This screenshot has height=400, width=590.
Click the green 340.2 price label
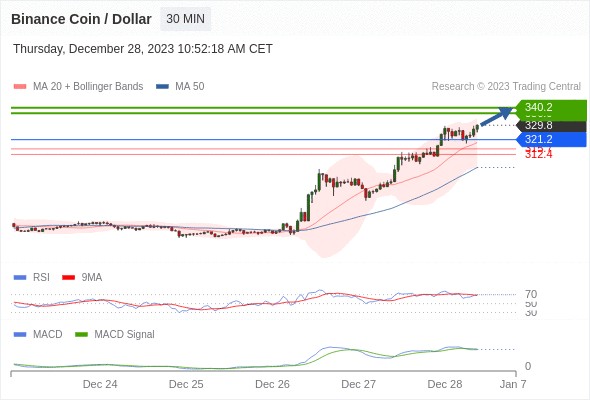click(x=551, y=107)
